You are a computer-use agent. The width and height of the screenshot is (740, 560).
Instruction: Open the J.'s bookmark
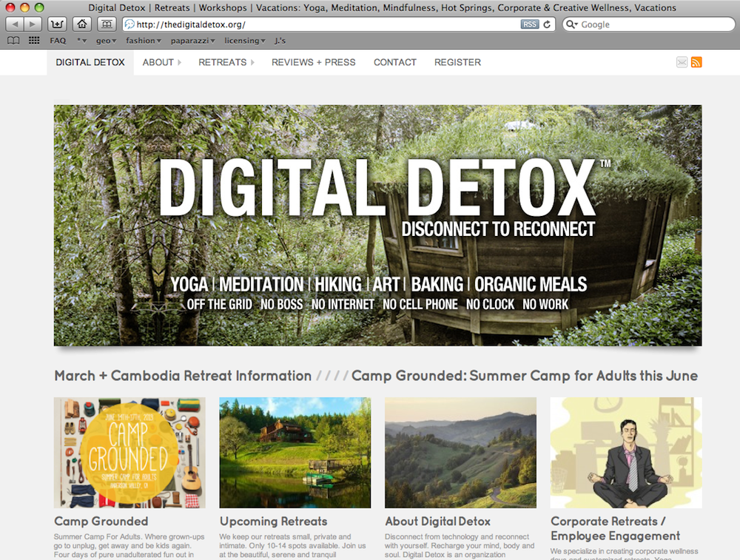pyautogui.click(x=280, y=41)
